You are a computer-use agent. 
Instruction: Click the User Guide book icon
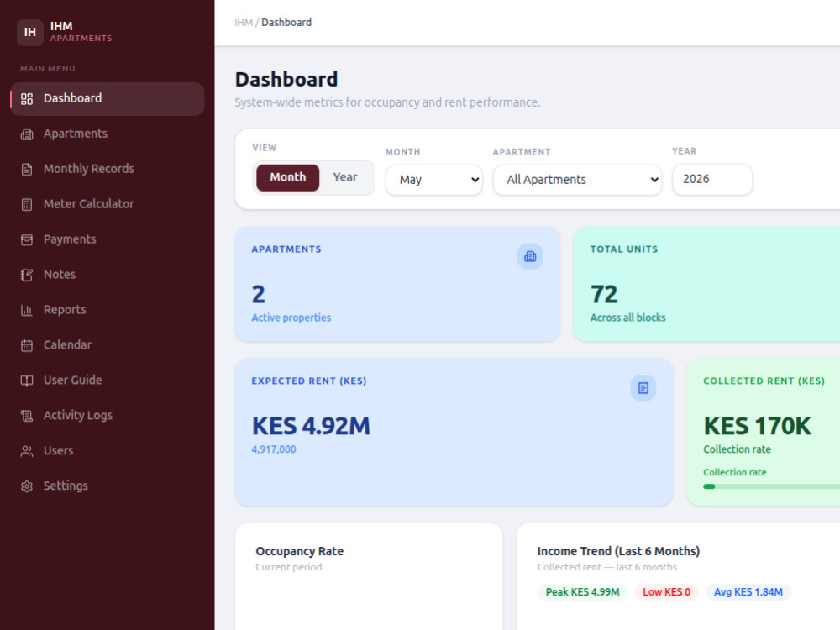coord(27,381)
